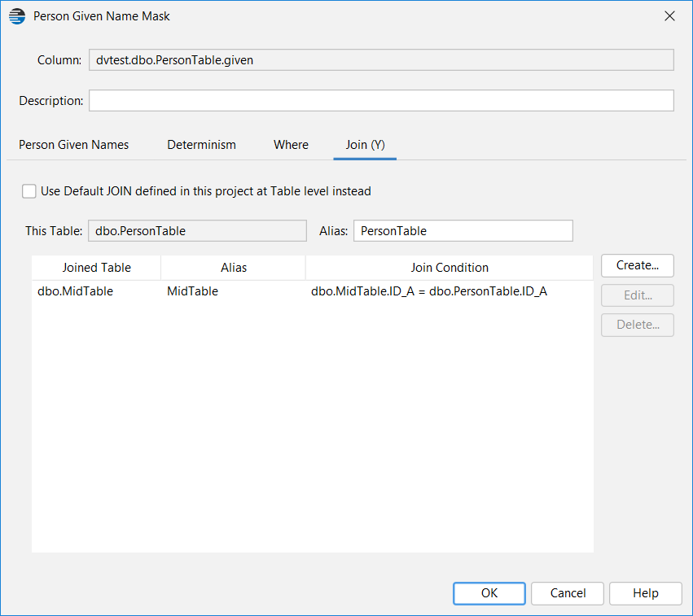Click the This Table field dbo.PersonTable

pyautogui.click(x=197, y=231)
